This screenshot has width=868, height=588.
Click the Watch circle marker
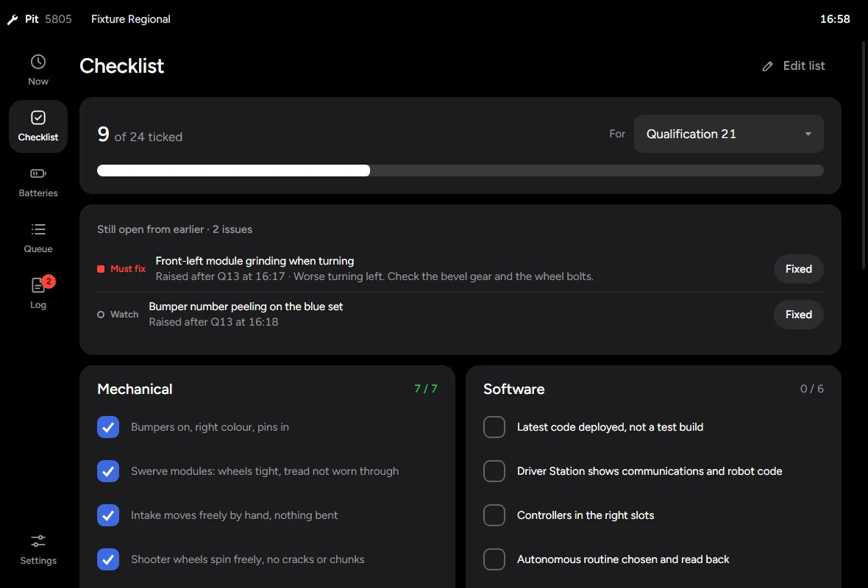[x=101, y=315]
